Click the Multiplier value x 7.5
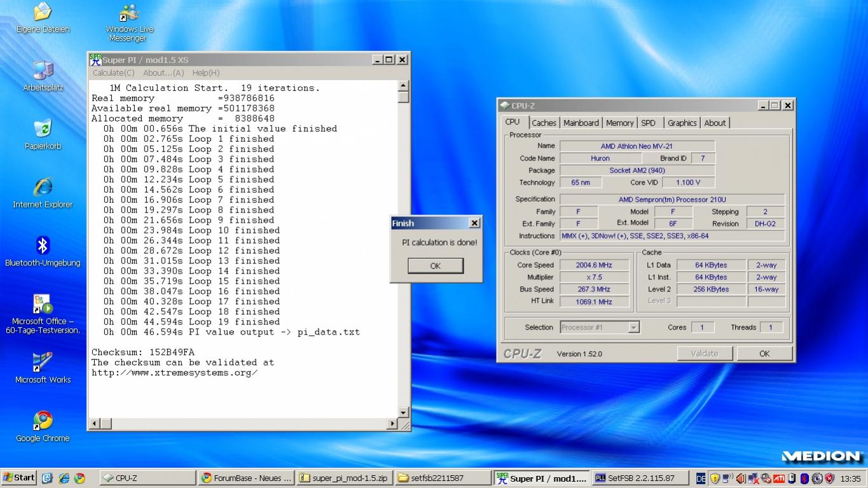868x488 pixels. click(595, 277)
